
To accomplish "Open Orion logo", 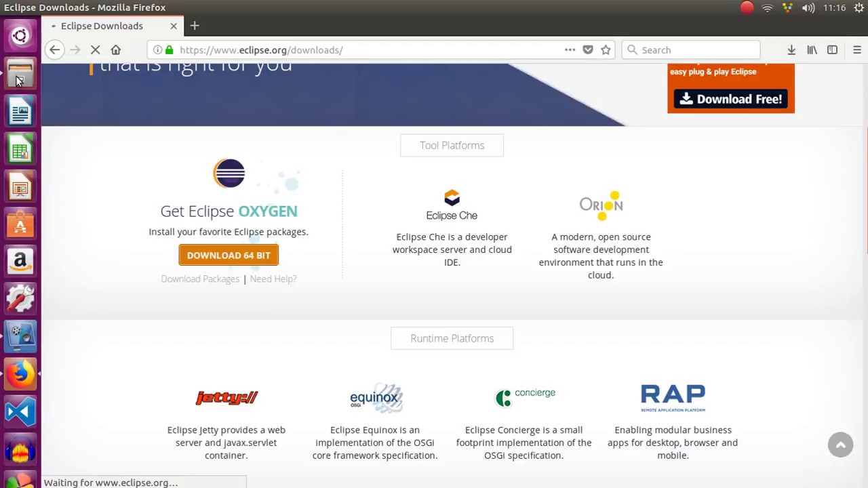I will click(601, 205).
